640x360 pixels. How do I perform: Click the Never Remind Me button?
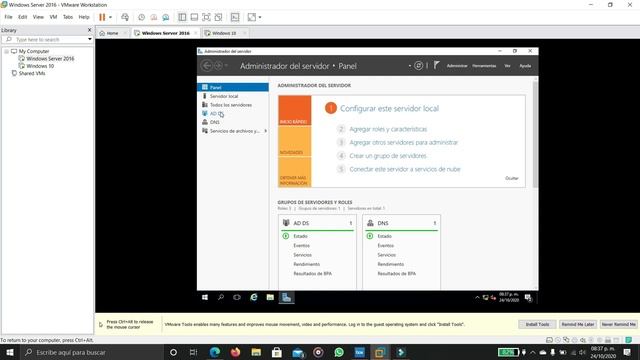618,324
